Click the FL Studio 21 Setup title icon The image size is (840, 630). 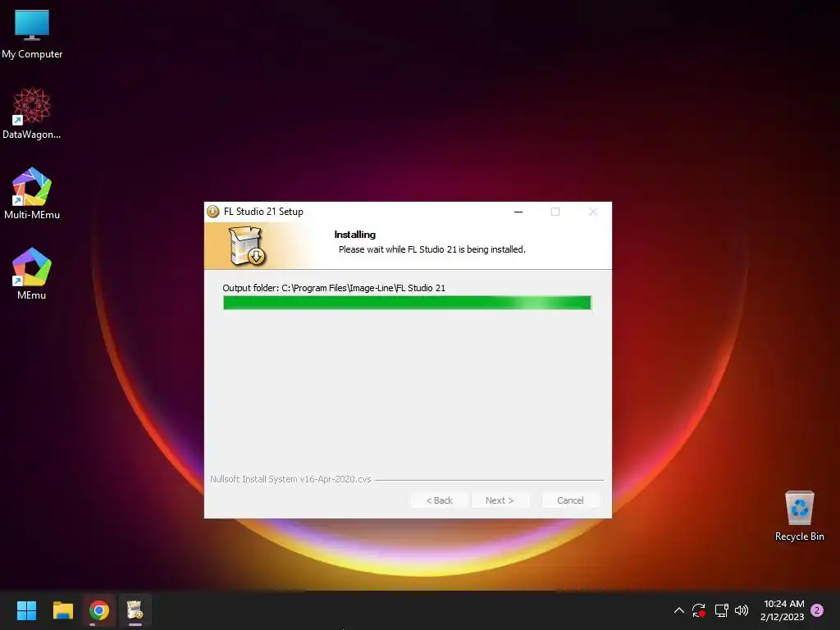[213, 212]
